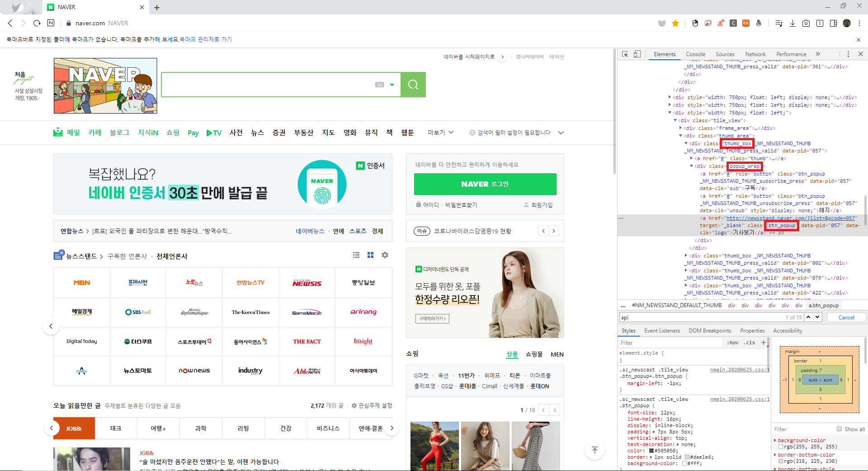Add a new style rule with plus

click(x=764, y=343)
